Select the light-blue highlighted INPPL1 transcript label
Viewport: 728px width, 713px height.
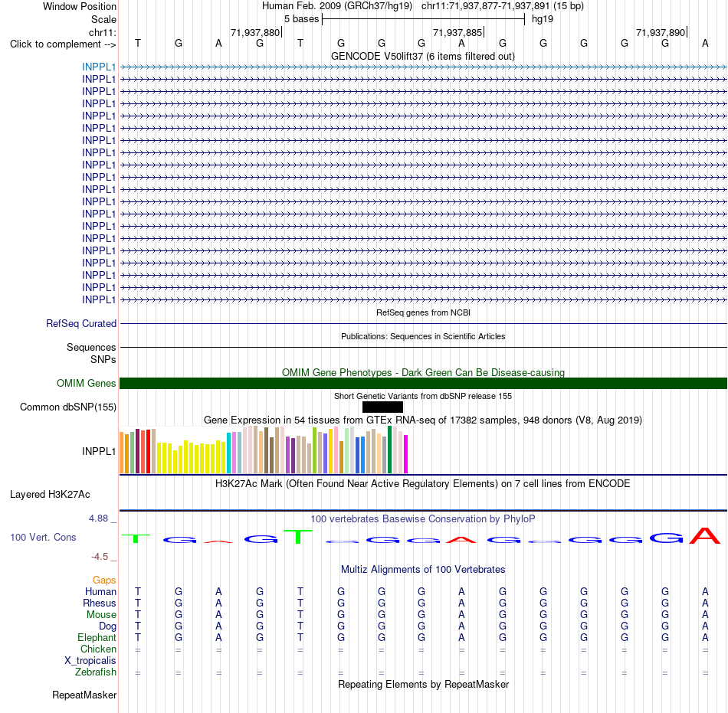[98, 67]
